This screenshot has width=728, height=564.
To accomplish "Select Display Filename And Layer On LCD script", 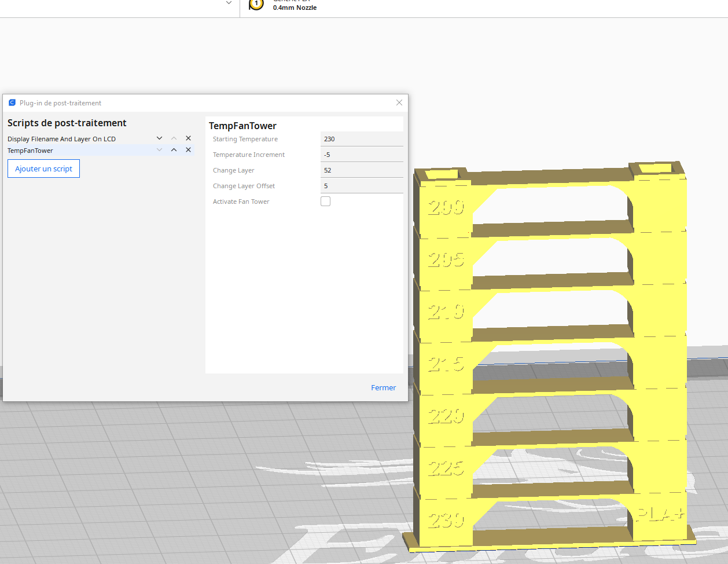I will point(61,139).
